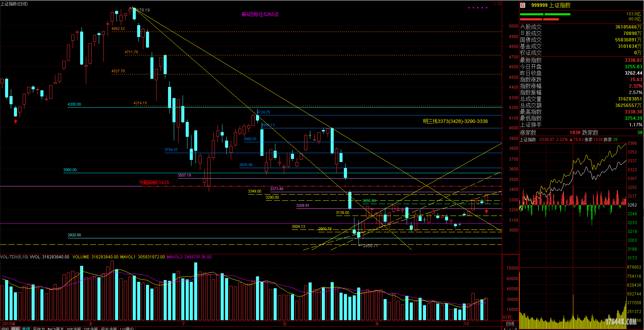Click the 4711.76 price level label
This screenshot has width=644, height=330.
click(x=131, y=52)
